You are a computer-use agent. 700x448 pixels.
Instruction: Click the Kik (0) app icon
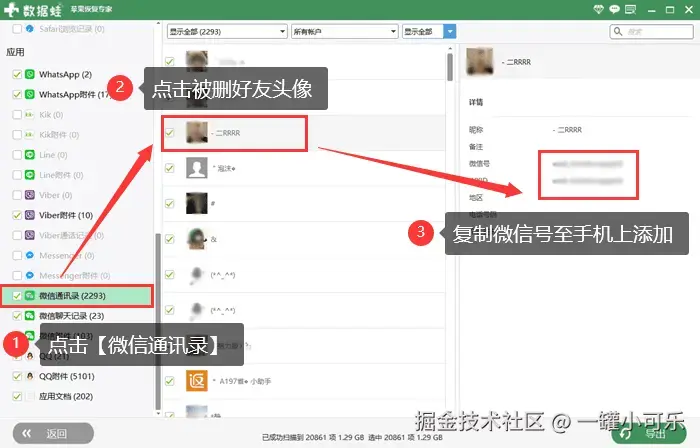click(29, 115)
